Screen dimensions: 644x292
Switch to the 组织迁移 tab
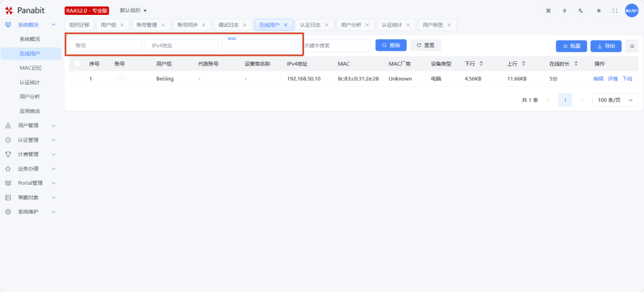79,25
